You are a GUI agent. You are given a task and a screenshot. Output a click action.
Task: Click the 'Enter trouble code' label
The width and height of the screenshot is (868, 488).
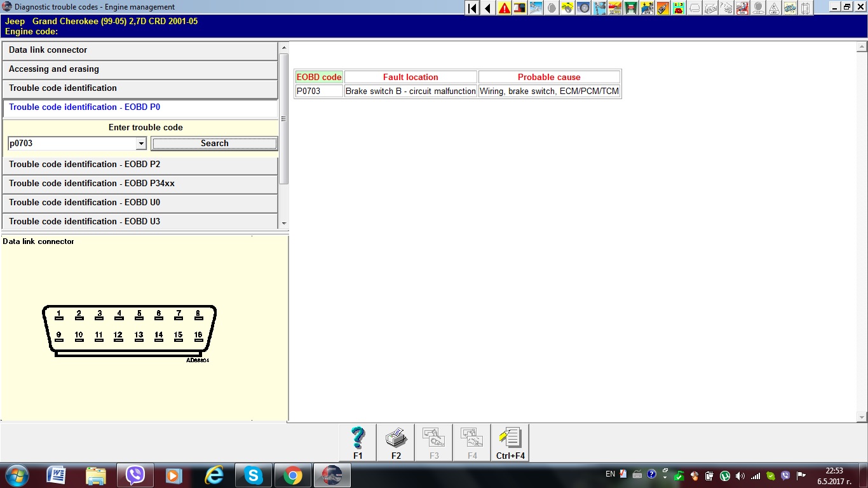point(146,128)
